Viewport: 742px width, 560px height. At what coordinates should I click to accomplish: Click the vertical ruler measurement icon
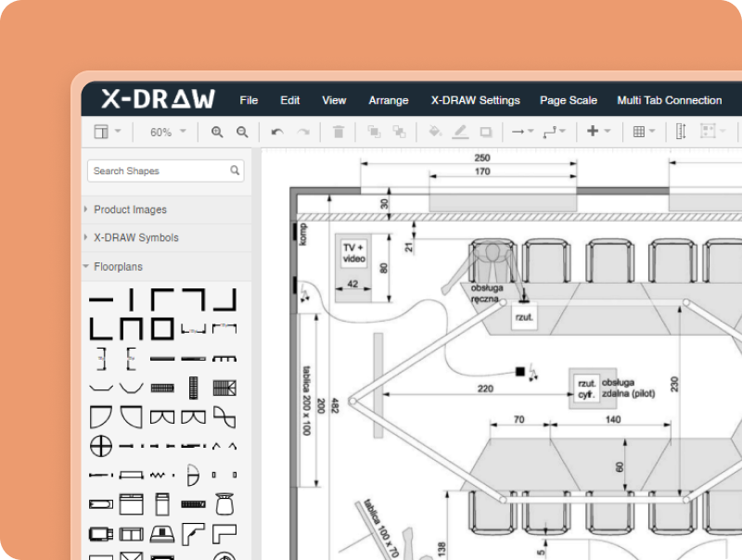pyautogui.click(x=681, y=131)
